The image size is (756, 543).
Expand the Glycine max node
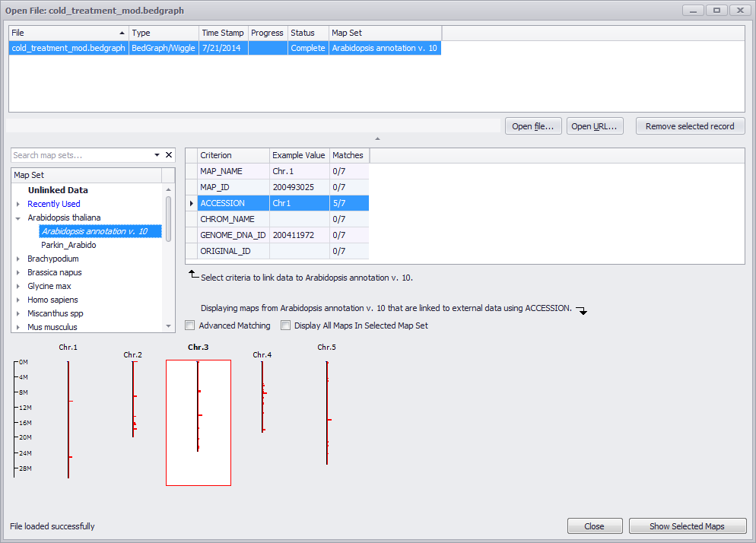pos(17,287)
